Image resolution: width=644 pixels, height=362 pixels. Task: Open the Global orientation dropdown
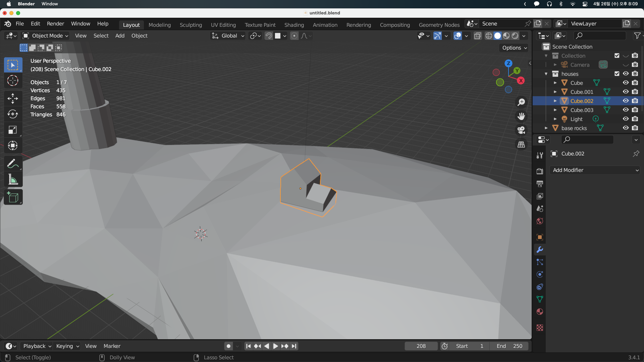click(228, 36)
